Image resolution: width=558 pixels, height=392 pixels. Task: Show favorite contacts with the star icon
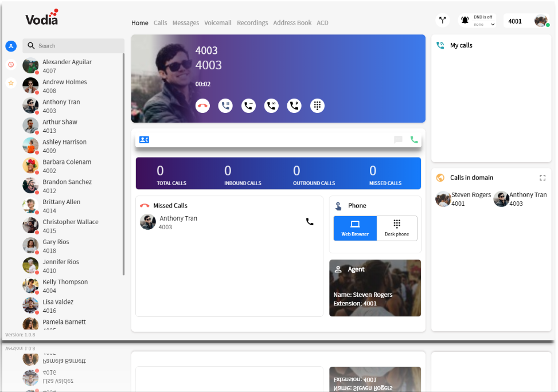pyautogui.click(x=10, y=83)
